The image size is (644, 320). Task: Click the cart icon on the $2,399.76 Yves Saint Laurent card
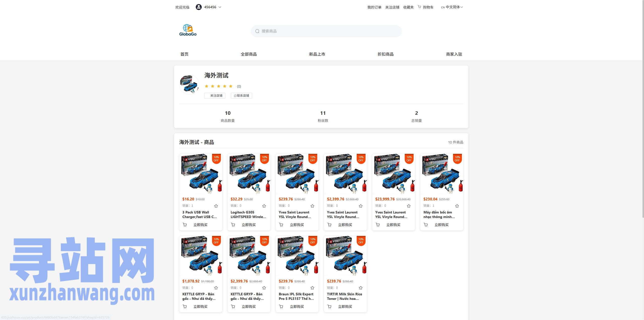[329, 225]
